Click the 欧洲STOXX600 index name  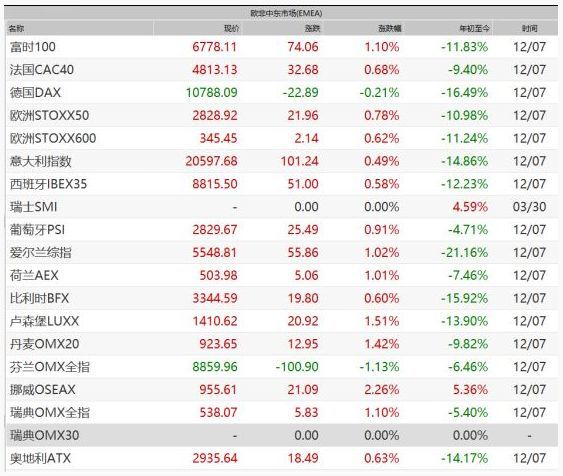(x=53, y=138)
